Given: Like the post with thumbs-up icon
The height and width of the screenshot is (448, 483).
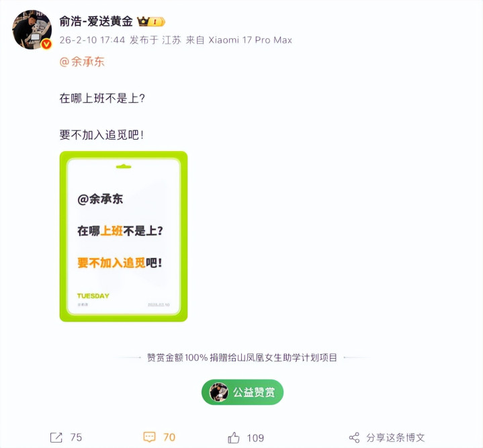Looking at the screenshot, I should 234,437.
